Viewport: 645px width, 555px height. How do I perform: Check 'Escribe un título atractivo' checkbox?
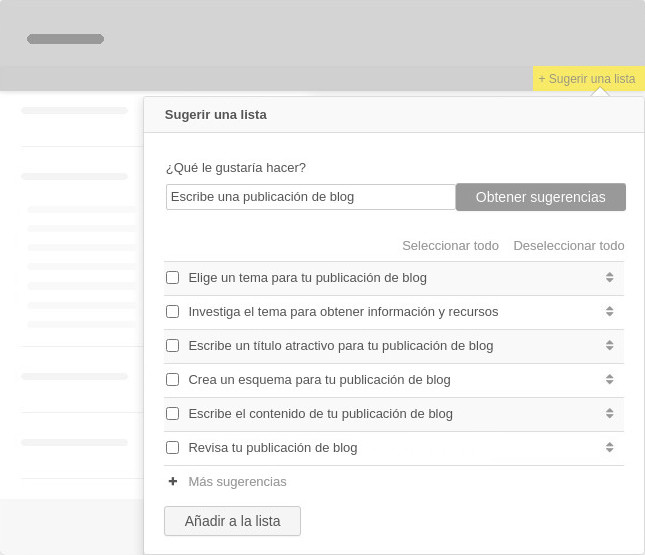pos(172,346)
